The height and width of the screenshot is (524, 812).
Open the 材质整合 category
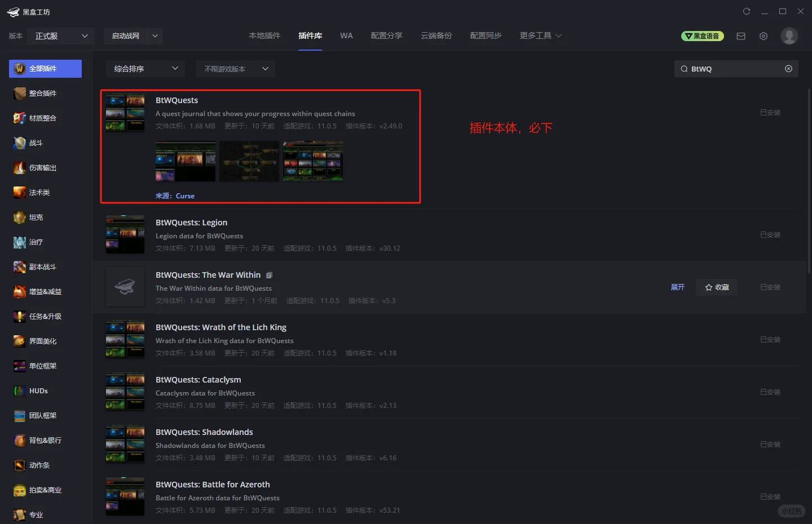click(x=45, y=118)
